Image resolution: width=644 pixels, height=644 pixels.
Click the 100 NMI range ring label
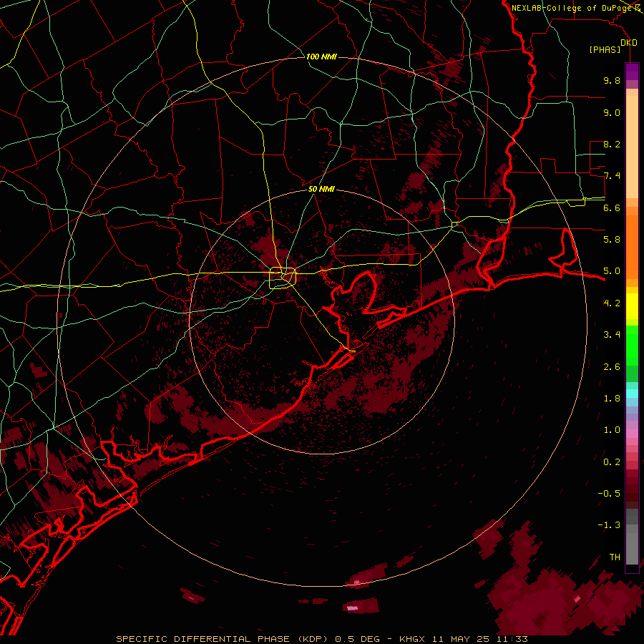pos(321,57)
